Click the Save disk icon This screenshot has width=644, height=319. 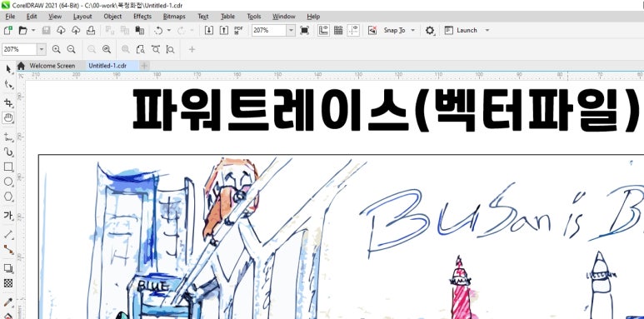click(46, 30)
